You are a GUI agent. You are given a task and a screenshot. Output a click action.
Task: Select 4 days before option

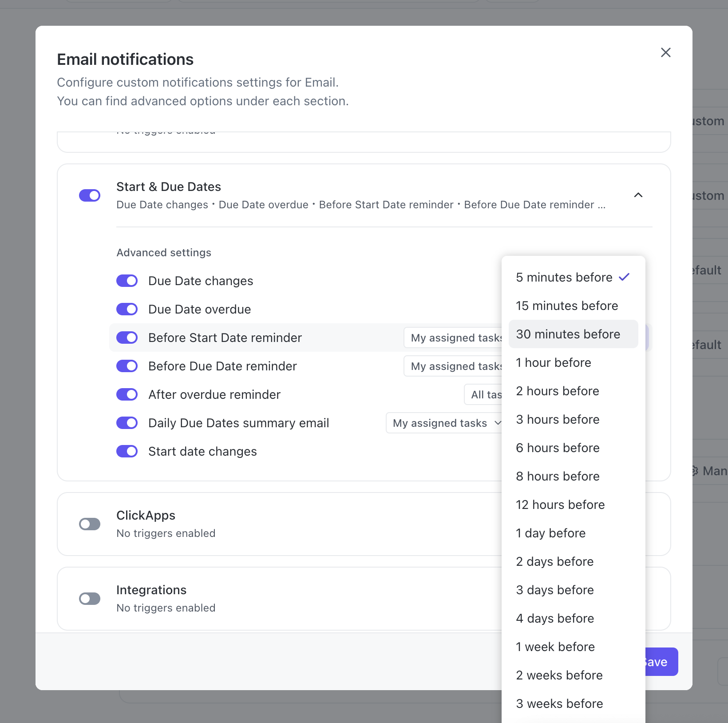pyautogui.click(x=573, y=618)
